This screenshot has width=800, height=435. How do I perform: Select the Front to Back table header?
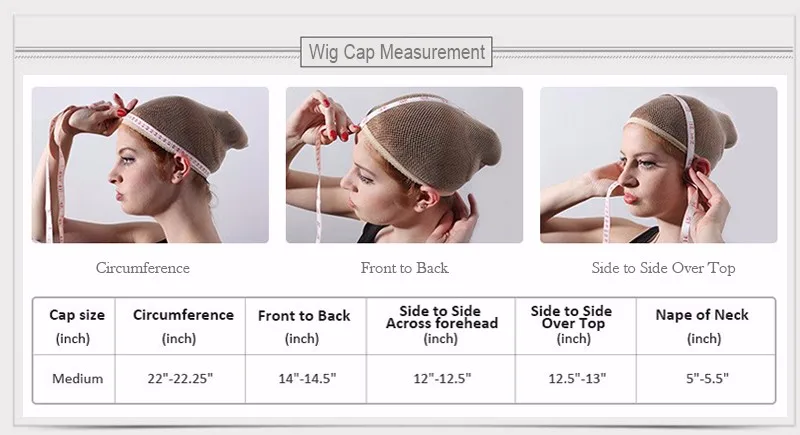click(306, 326)
